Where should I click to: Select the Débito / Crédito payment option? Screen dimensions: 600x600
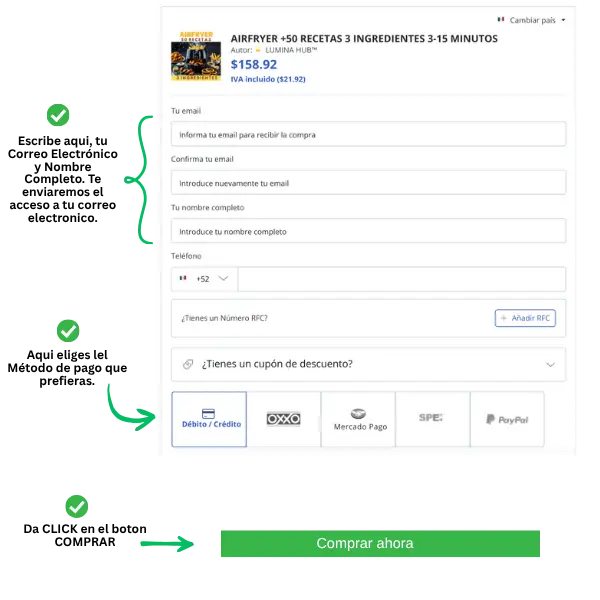[209, 419]
